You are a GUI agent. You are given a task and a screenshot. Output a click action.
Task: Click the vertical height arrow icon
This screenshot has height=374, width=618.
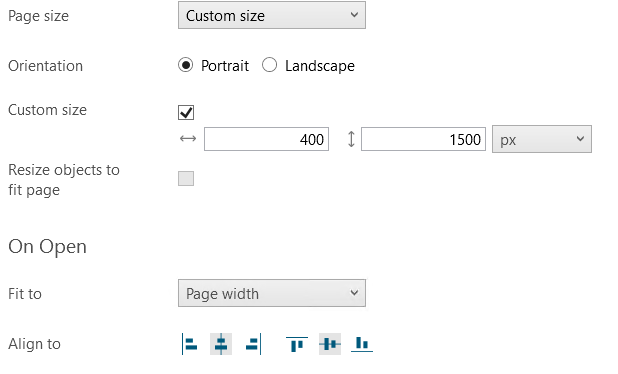click(x=351, y=139)
